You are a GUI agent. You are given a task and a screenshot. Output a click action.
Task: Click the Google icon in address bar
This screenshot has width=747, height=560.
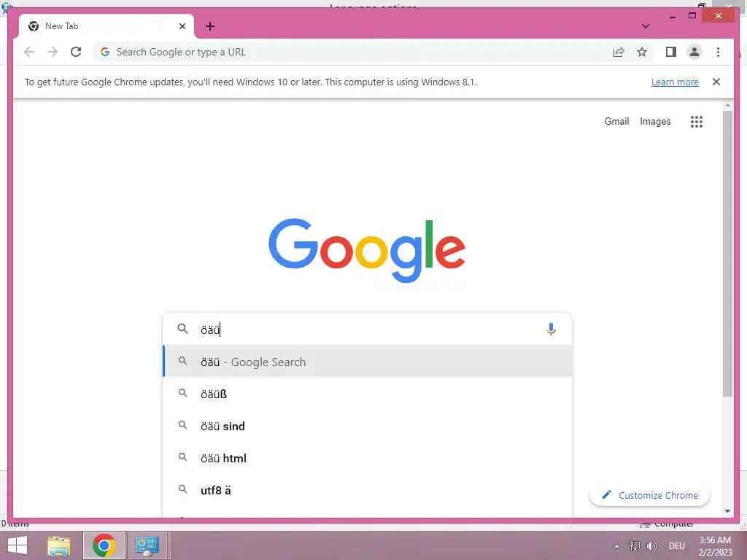tap(105, 52)
